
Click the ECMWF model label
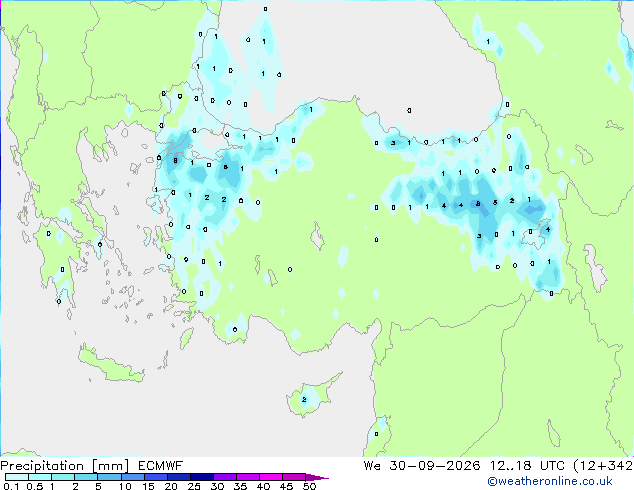coord(161,466)
